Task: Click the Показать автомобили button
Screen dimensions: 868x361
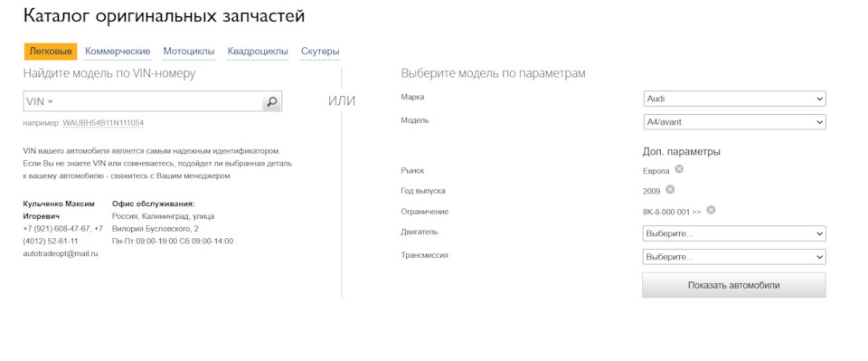Action: (x=734, y=285)
